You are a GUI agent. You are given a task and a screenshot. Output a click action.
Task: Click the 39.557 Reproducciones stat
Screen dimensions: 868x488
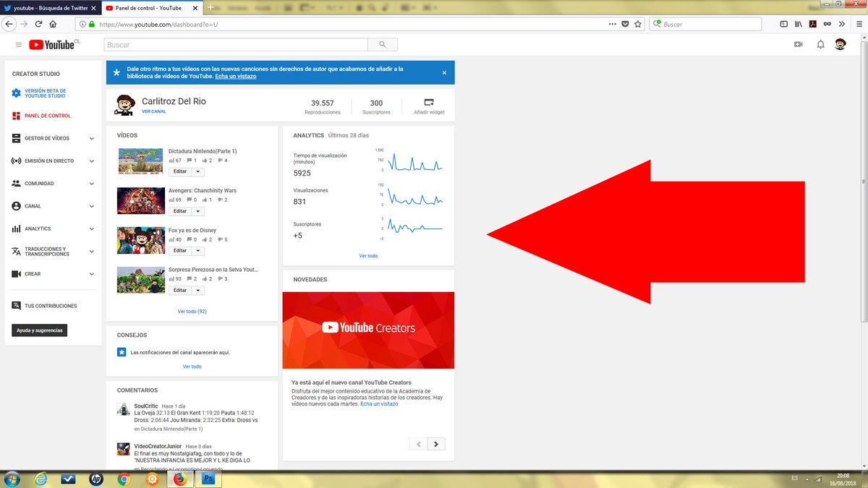pyautogui.click(x=323, y=107)
